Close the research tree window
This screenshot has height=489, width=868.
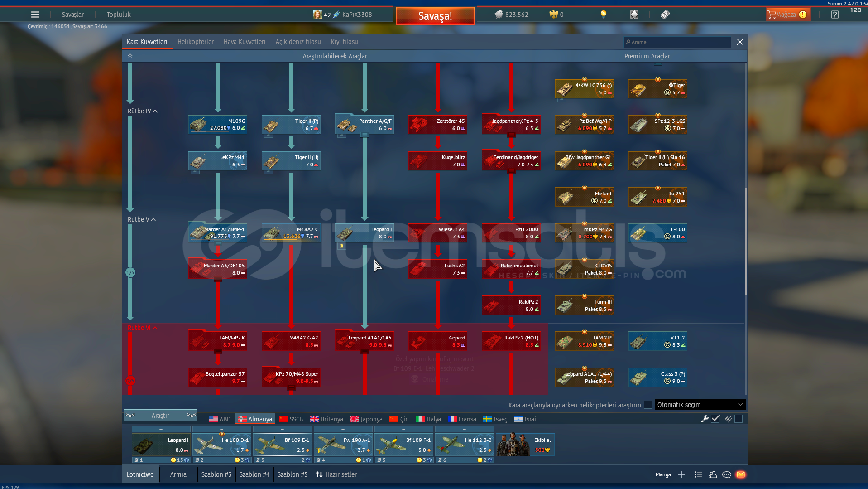(x=740, y=42)
